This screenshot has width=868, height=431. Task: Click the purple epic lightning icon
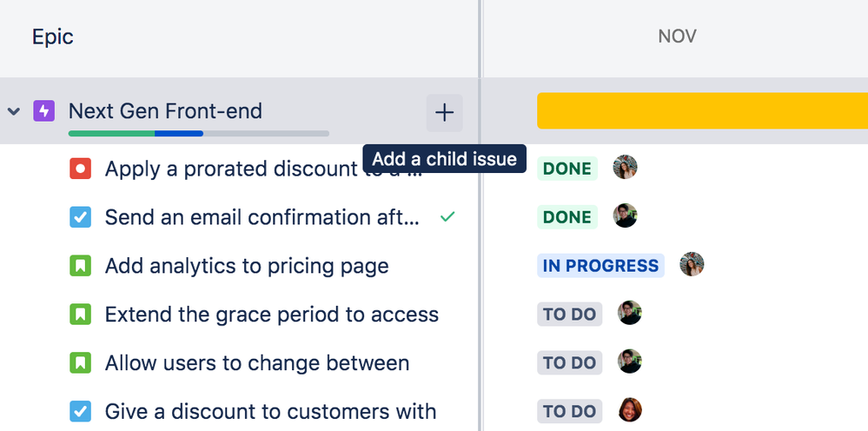pos(43,111)
